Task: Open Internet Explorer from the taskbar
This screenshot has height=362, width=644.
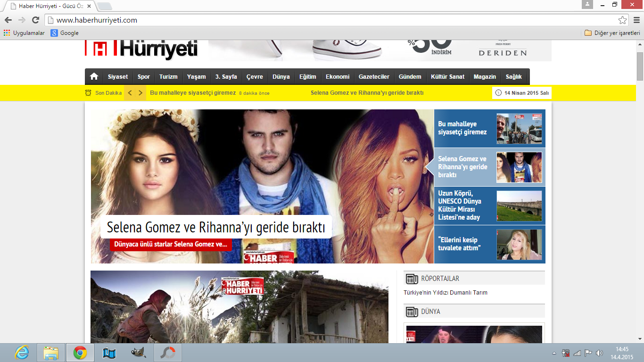Action: 22,353
